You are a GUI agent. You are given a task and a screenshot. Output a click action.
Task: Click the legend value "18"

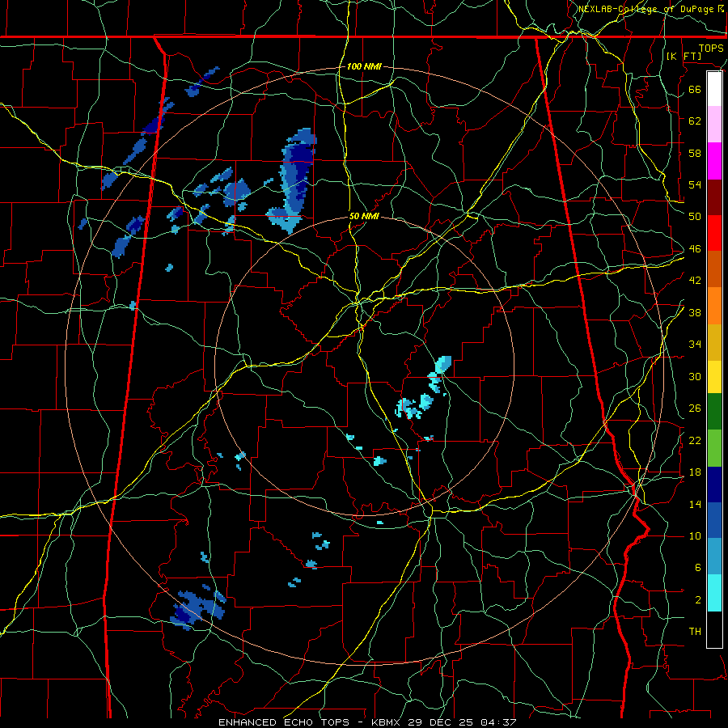pos(695,472)
